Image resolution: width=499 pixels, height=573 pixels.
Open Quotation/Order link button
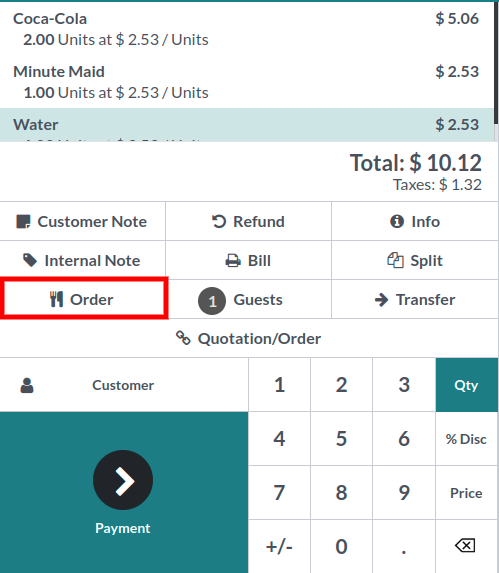coord(249,338)
